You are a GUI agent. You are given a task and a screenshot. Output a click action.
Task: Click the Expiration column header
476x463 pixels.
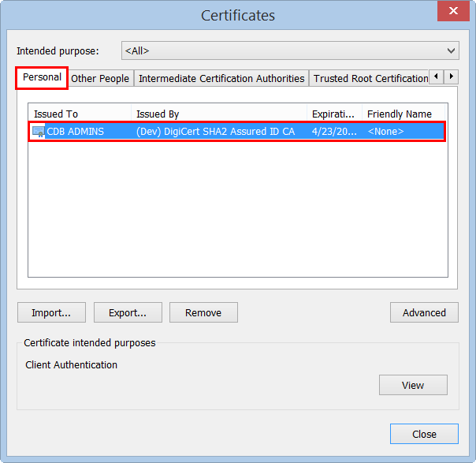click(x=334, y=114)
